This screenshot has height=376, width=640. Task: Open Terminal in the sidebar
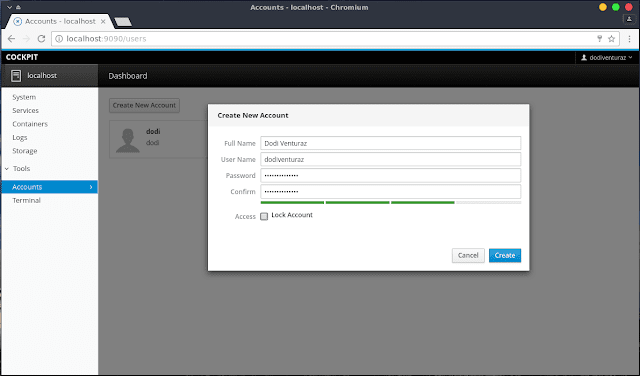(26, 200)
